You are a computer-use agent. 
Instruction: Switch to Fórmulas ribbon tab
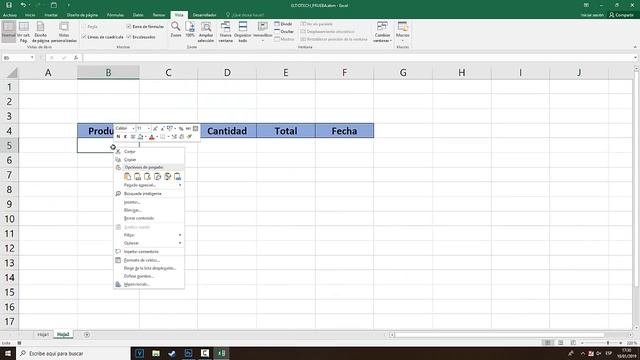[x=115, y=15]
